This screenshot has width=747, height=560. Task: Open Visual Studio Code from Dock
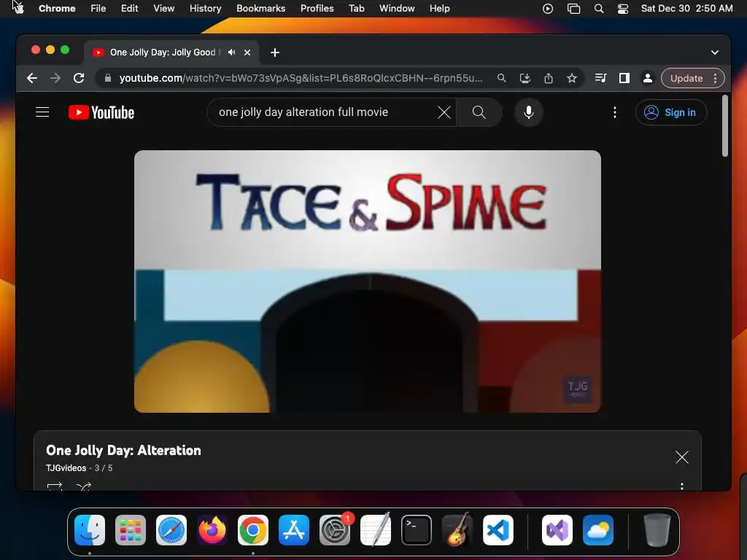point(498,530)
